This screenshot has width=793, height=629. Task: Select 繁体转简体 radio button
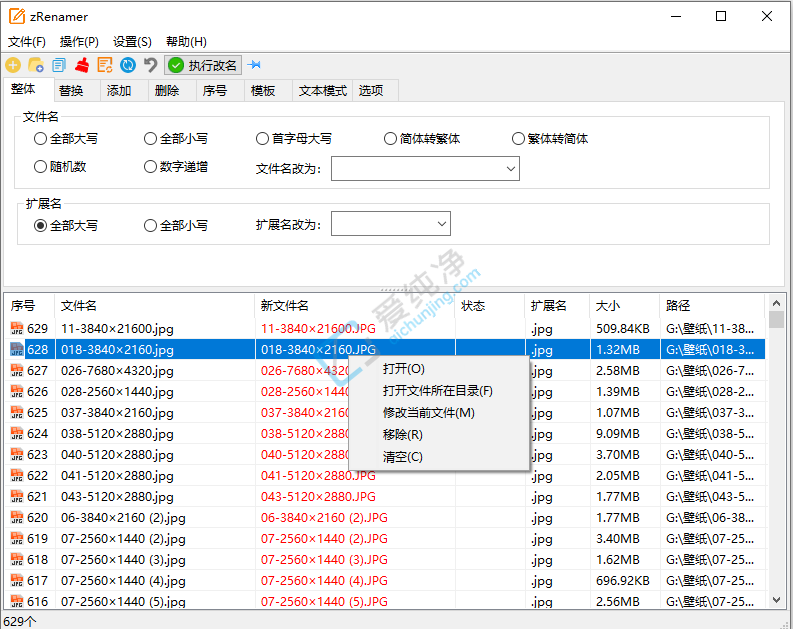point(550,139)
